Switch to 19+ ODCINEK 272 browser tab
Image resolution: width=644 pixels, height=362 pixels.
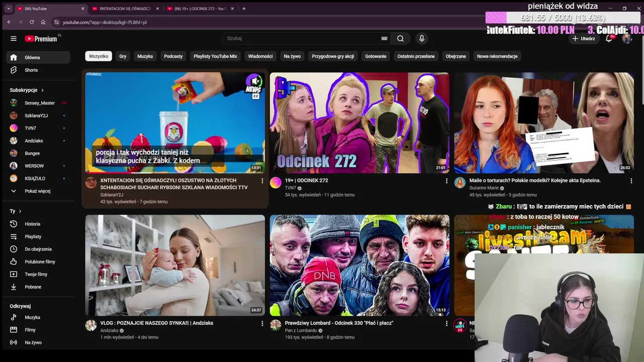[200, 9]
